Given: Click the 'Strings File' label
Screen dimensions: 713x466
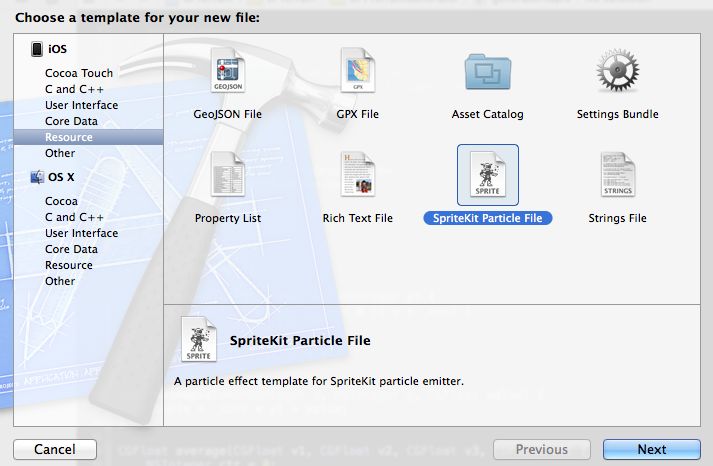Looking at the screenshot, I should pos(618,218).
